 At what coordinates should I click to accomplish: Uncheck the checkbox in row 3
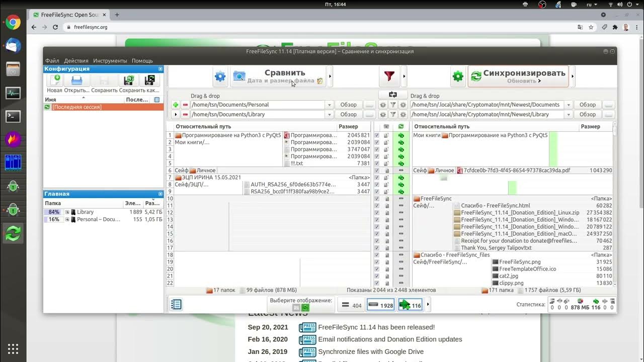coord(376,149)
